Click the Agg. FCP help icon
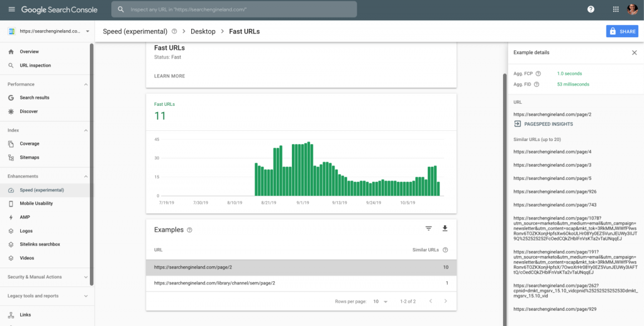This screenshot has width=644, height=326. (538, 74)
